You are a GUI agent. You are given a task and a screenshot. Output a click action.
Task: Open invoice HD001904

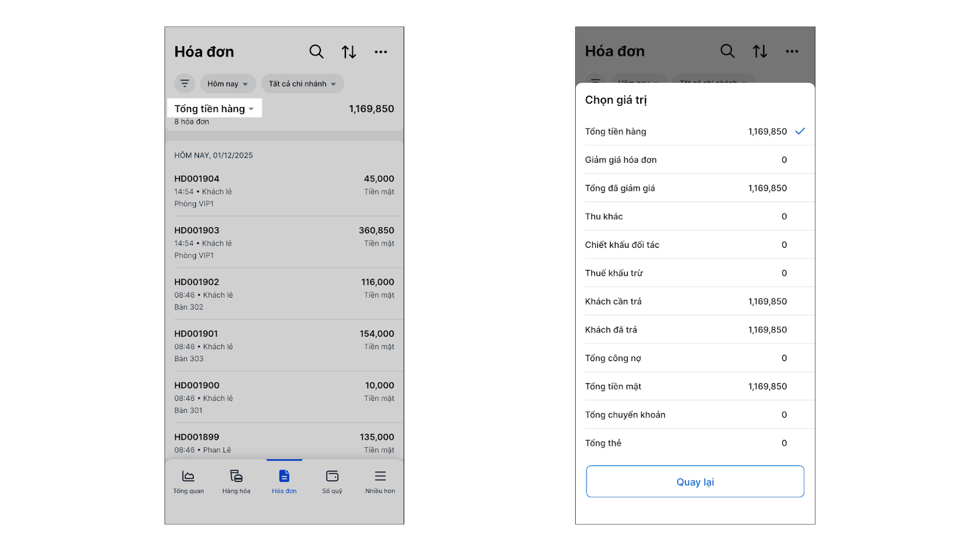pyautogui.click(x=284, y=190)
